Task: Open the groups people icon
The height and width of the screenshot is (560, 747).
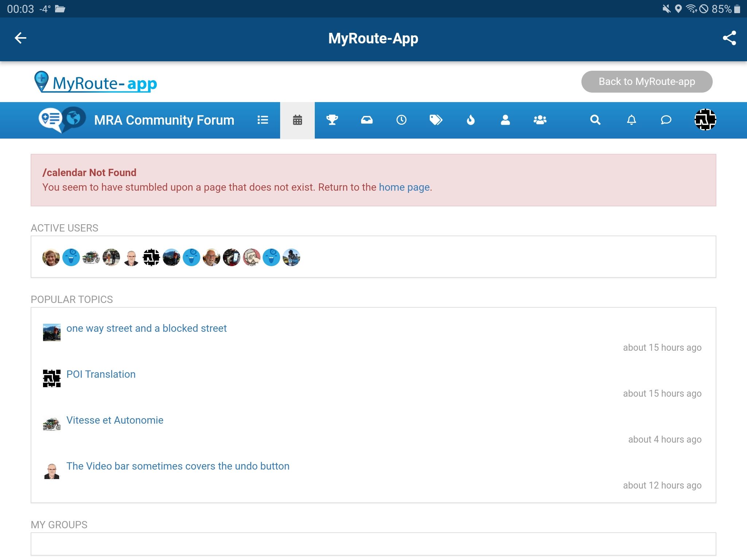Action: click(x=540, y=120)
